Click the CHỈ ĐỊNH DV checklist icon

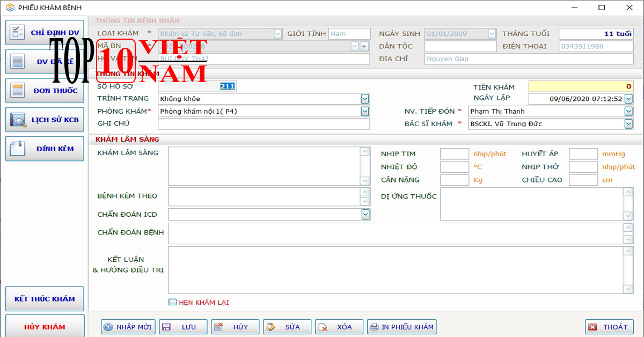[17, 32]
